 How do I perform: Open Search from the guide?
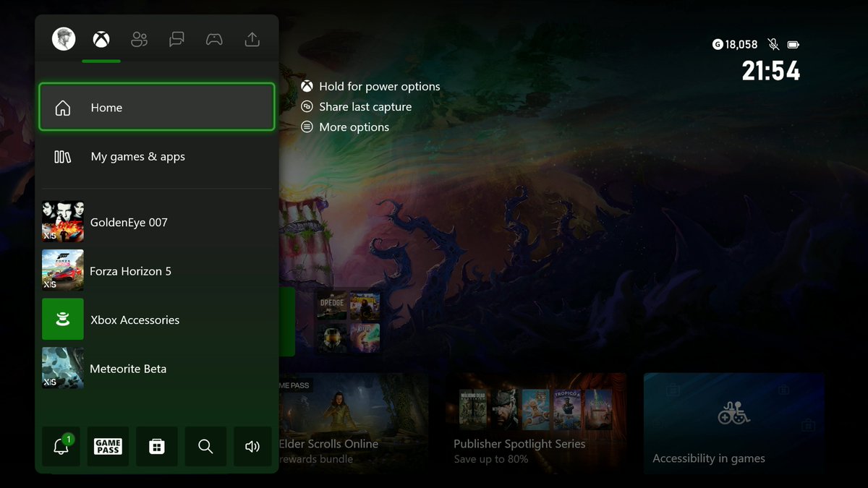205,446
